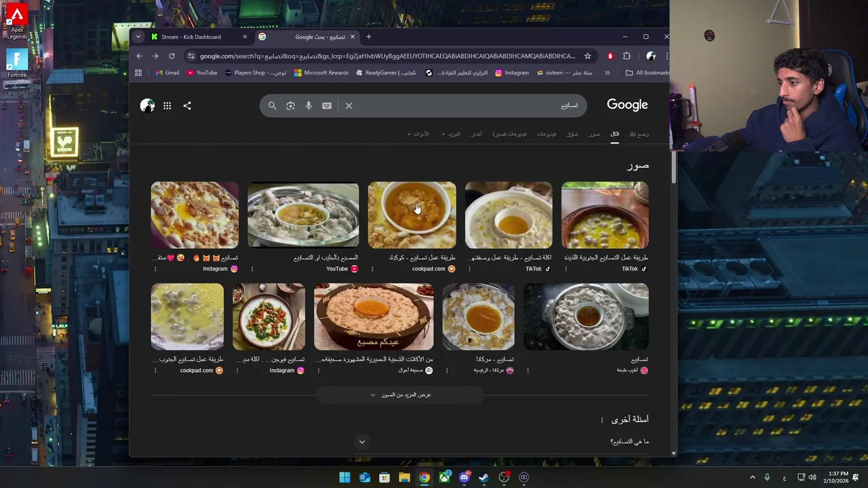Open a new browser tab
868x488 pixels.
coord(369,37)
